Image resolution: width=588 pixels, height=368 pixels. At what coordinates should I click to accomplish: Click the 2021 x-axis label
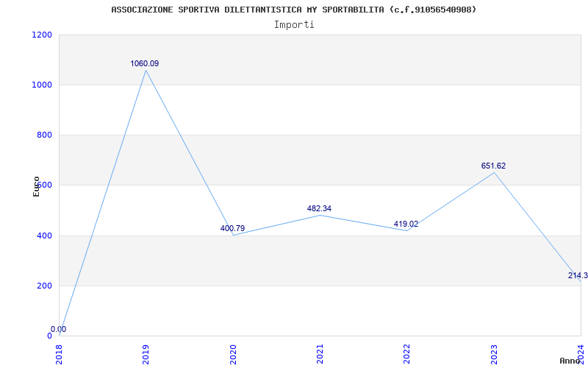(x=320, y=355)
